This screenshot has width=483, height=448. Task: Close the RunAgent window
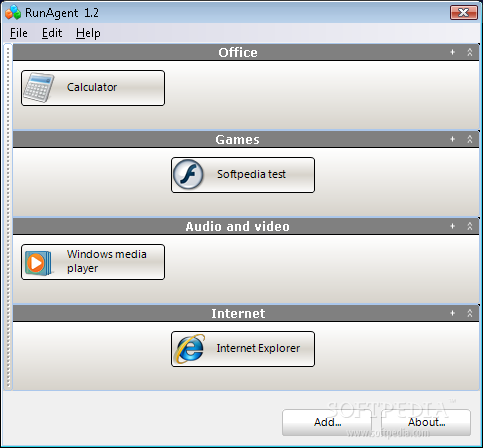[464, 13]
